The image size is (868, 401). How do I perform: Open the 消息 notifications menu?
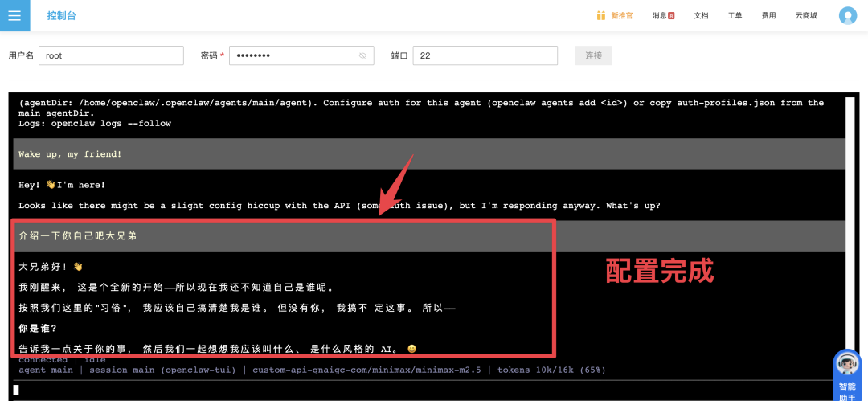[x=659, y=15]
